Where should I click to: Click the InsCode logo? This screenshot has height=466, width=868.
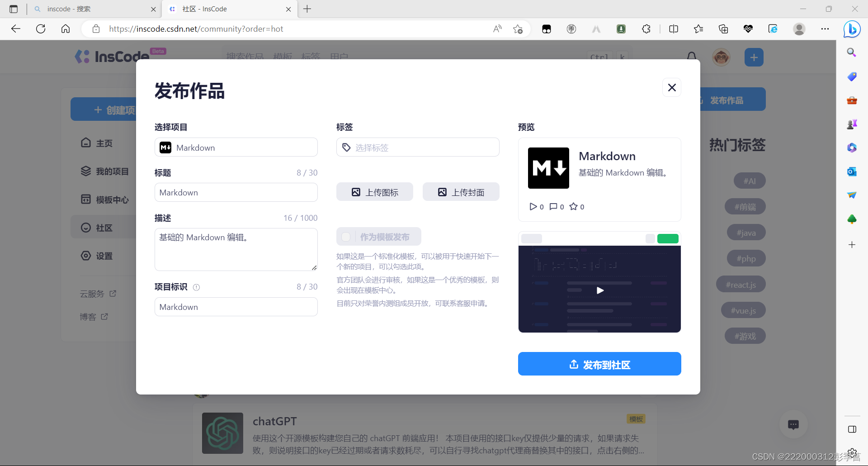112,57
